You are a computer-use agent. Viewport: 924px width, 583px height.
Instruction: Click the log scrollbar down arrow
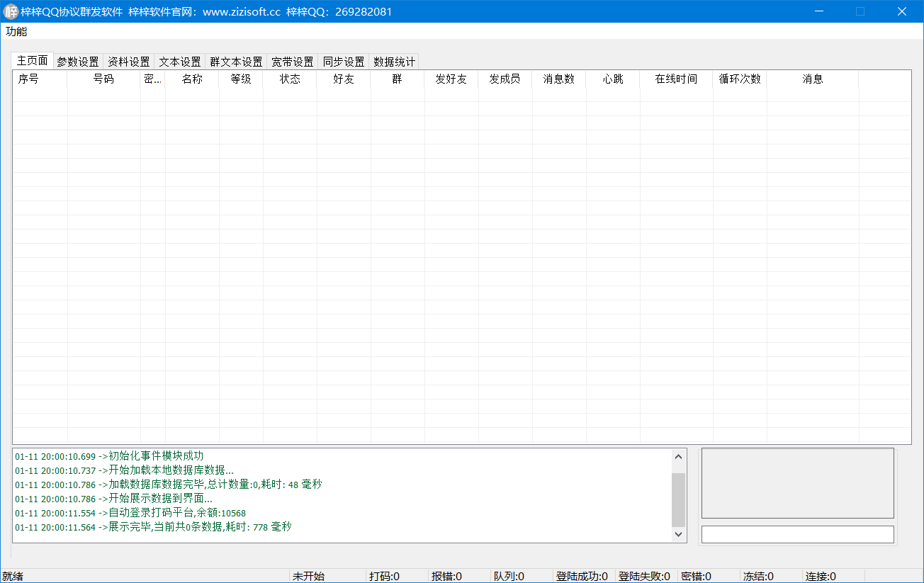(x=679, y=534)
